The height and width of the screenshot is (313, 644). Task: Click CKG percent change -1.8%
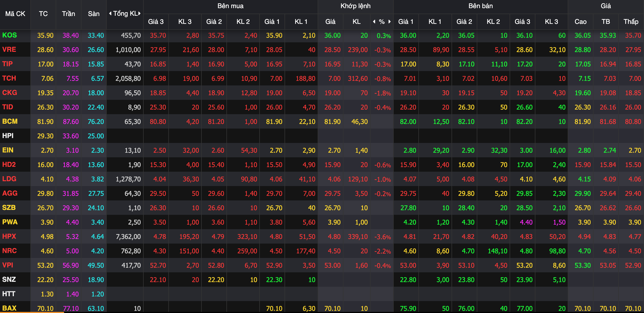(x=383, y=93)
